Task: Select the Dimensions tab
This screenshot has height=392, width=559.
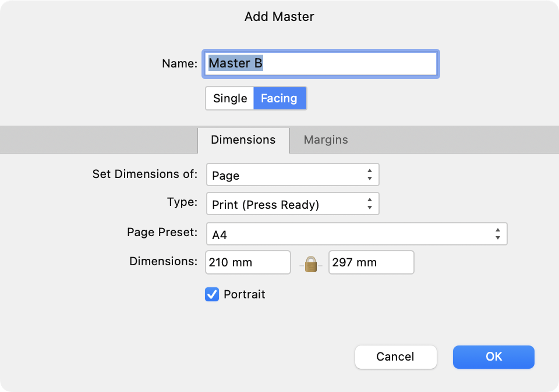Action: pos(243,140)
